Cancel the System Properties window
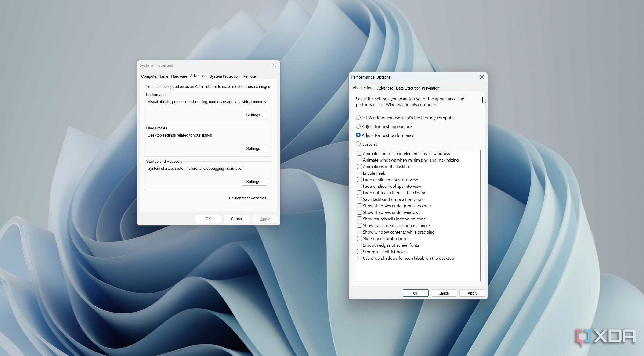 click(236, 219)
